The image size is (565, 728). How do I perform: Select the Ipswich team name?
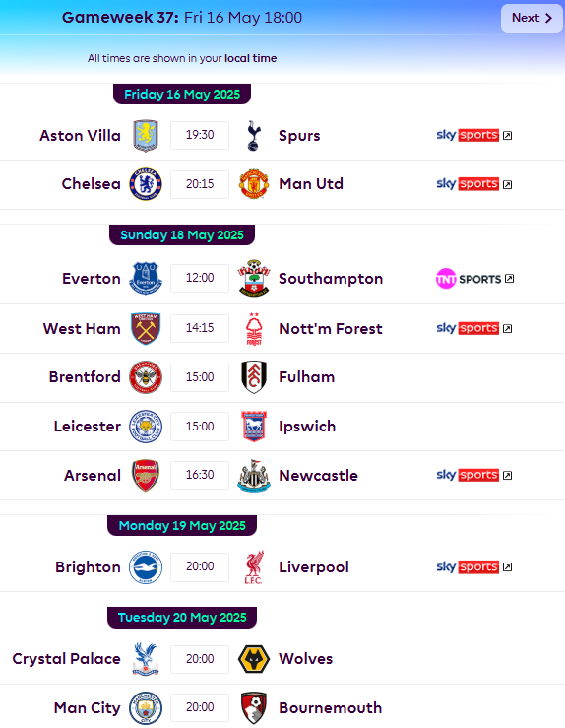(x=307, y=427)
